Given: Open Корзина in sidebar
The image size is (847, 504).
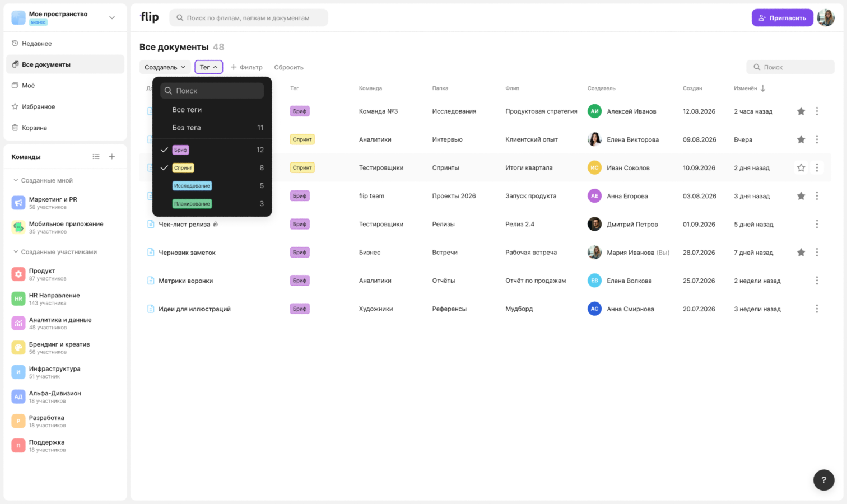Looking at the screenshot, I should pos(65,128).
